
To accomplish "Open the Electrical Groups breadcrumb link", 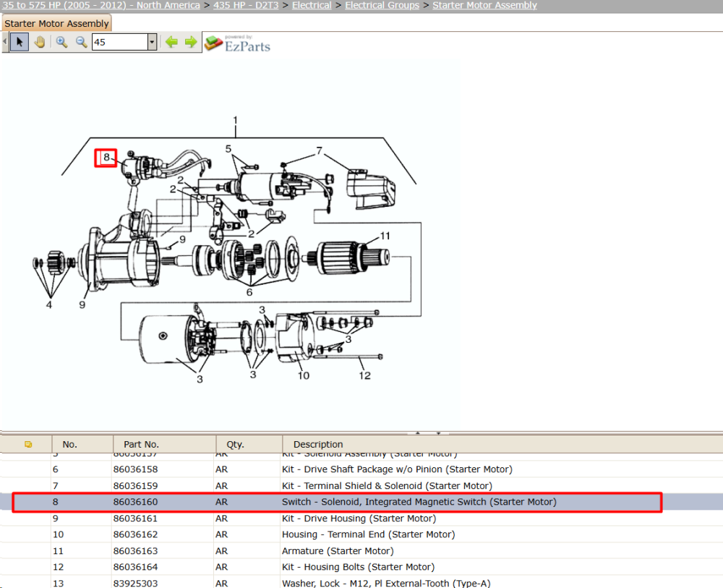I will [382, 5].
